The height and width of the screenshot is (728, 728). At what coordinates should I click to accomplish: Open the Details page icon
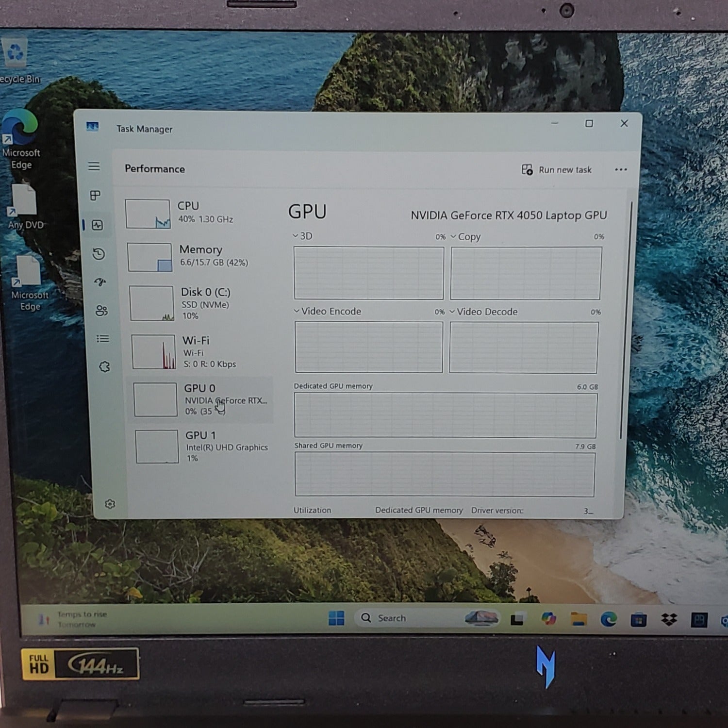pyautogui.click(x=103, y=339)
